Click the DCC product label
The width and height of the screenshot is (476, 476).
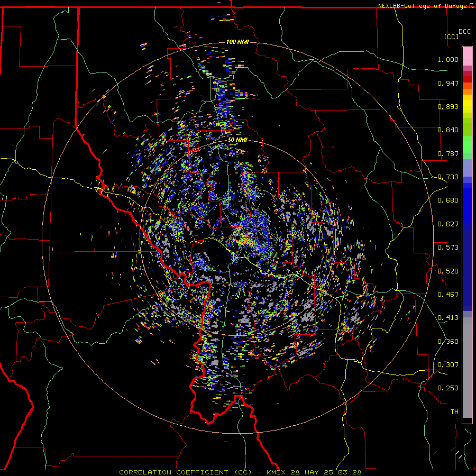coord(464,32)
